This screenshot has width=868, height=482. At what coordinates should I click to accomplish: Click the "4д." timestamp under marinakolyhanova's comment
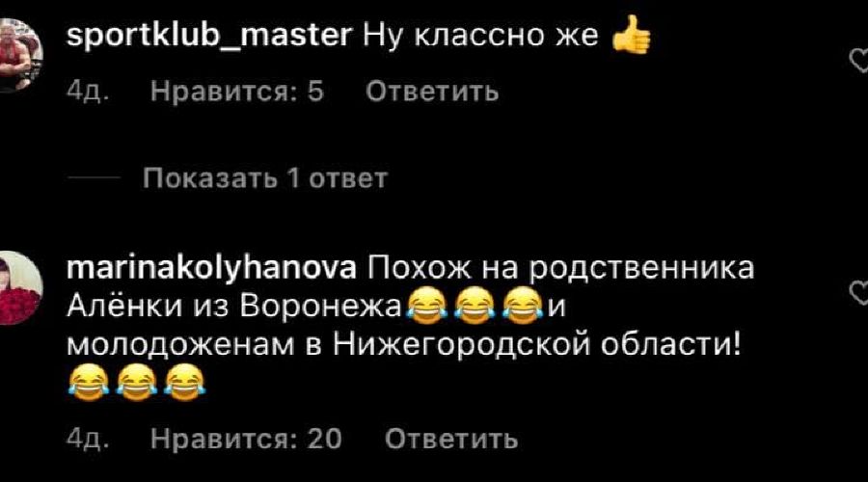tap(88, 440)
